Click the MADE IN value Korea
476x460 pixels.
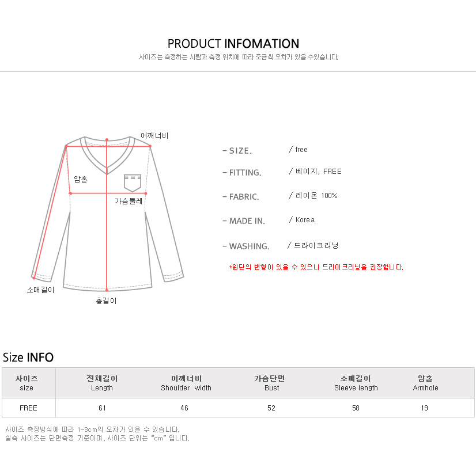click(x=305, y=220)
